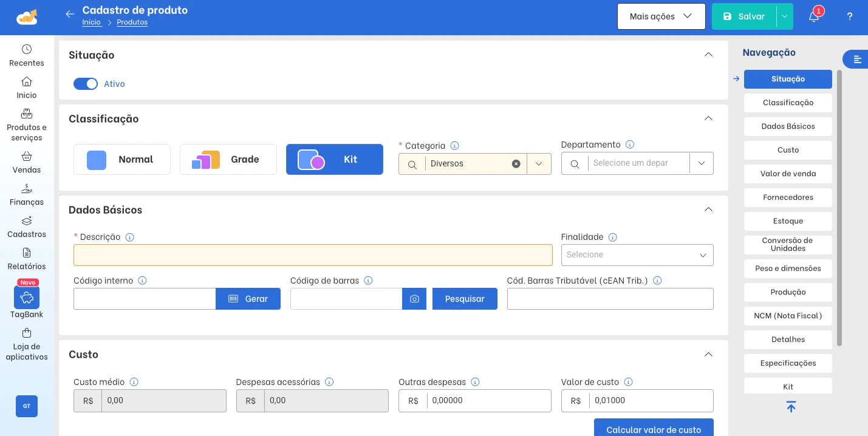
Task: Click the back arrow beside Cadastro de produto
Action: pos(70,14)
